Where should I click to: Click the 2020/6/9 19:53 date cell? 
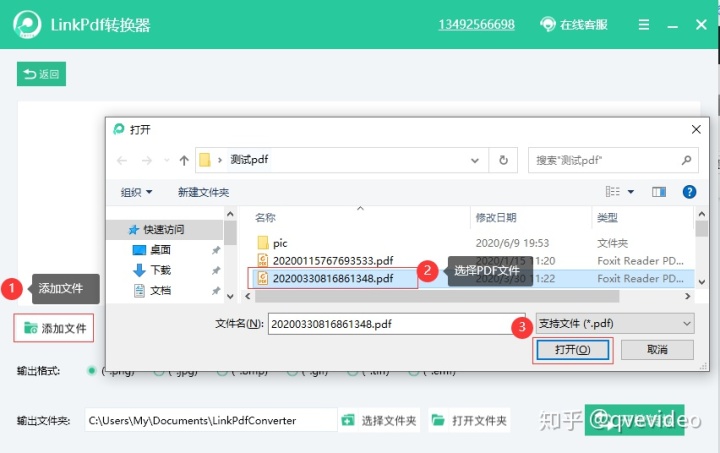point(512,243)
